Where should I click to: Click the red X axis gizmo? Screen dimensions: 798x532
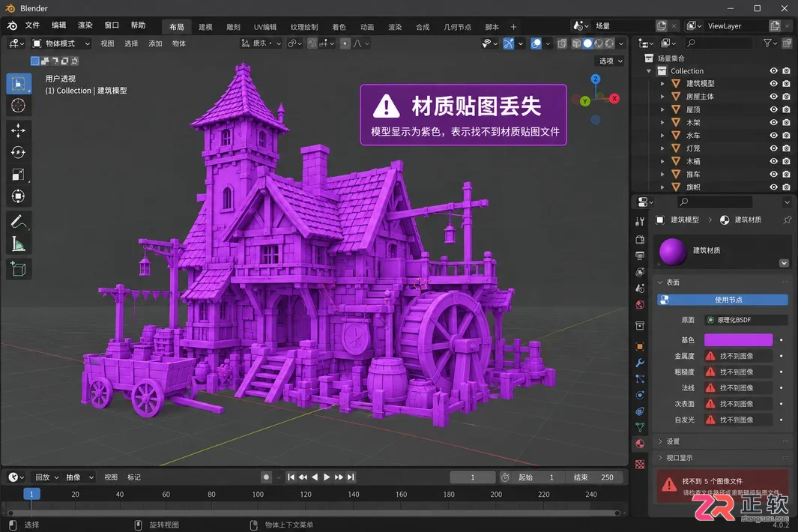click(614, 98)
